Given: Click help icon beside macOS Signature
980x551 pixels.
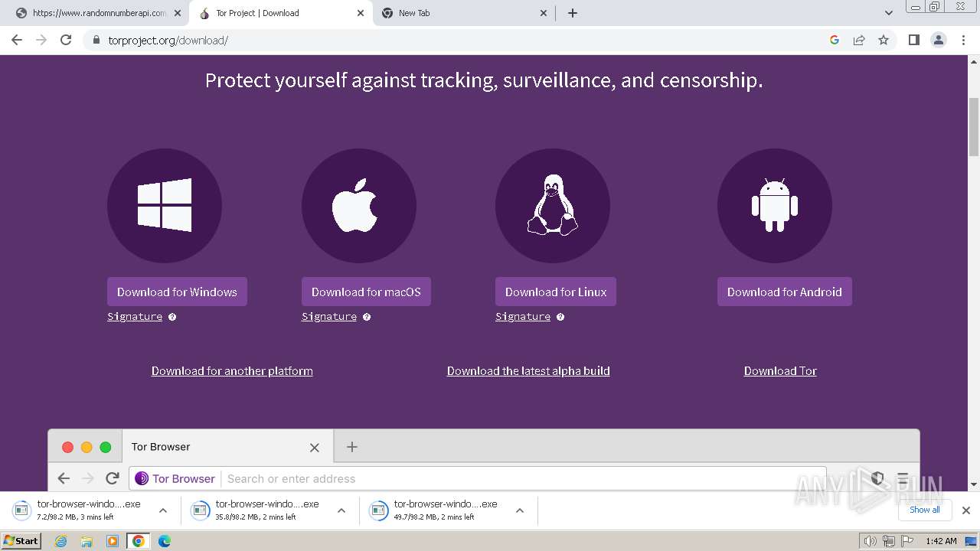Looking at the screenshot, I should [x=367, y=317].
